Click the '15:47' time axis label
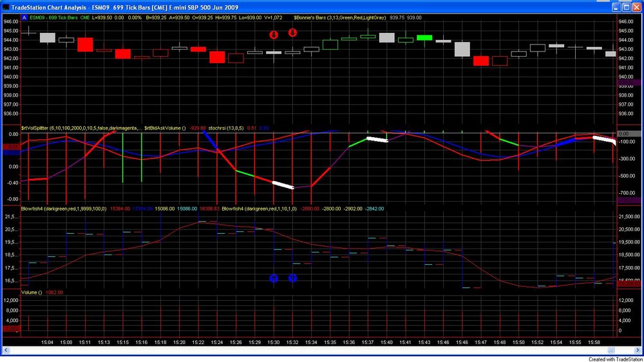 (x=481, y=342)
